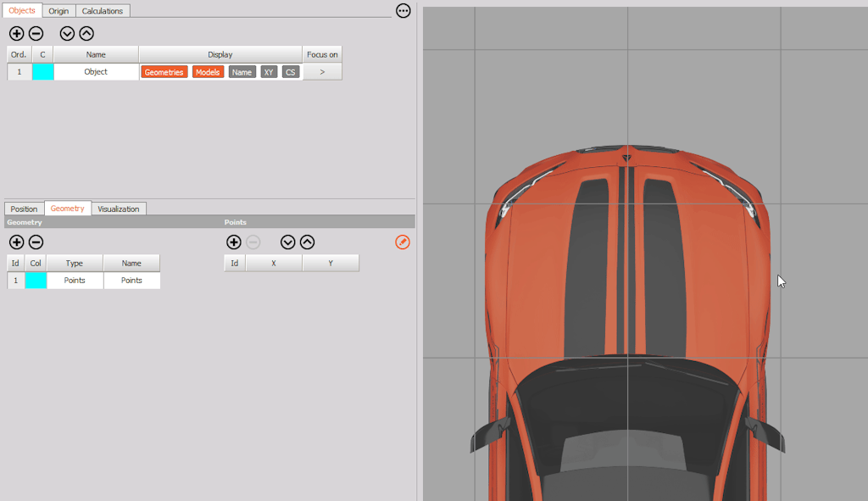The height and width of the screenshot is (501, 868).
Task: Open the Visualization tab
Action: pyautogui.click(x=119, y=209)
